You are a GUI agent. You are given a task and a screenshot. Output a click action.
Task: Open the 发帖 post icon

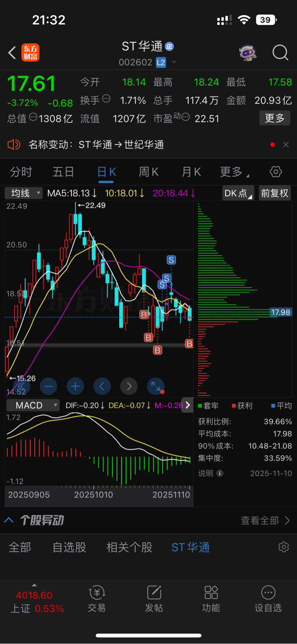point(154,599)
